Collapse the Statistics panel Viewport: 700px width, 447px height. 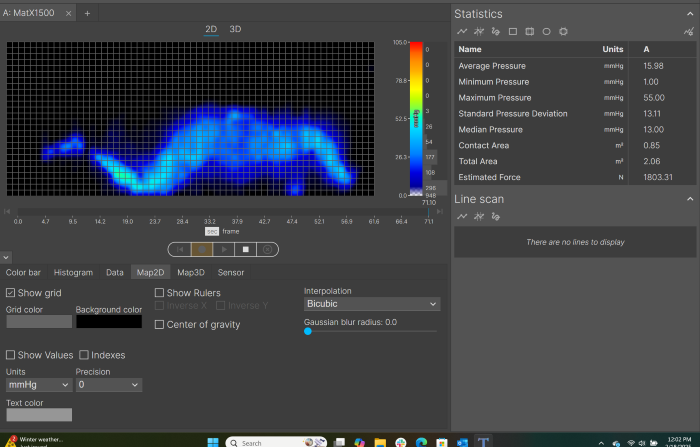[x=690, y=14]
